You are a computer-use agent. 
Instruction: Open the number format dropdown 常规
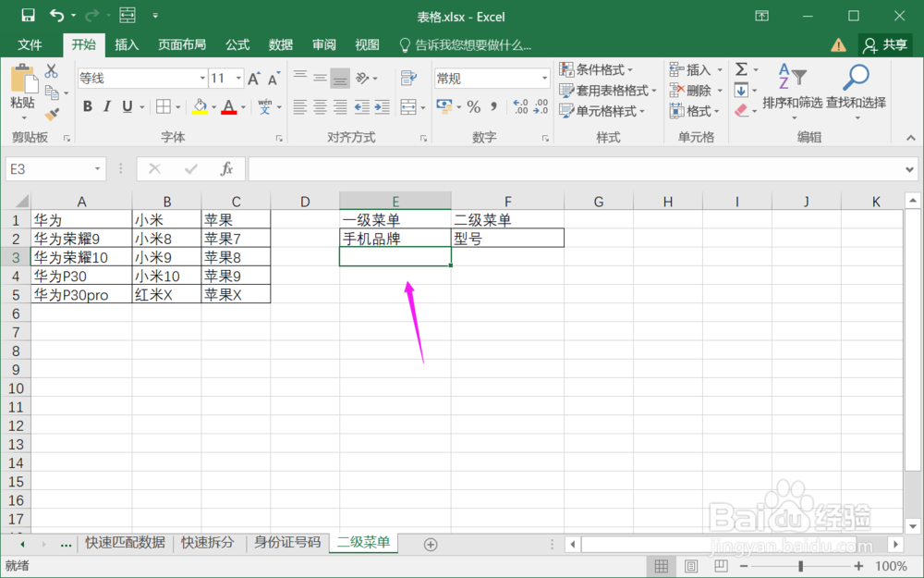click(x=544, y=79)
